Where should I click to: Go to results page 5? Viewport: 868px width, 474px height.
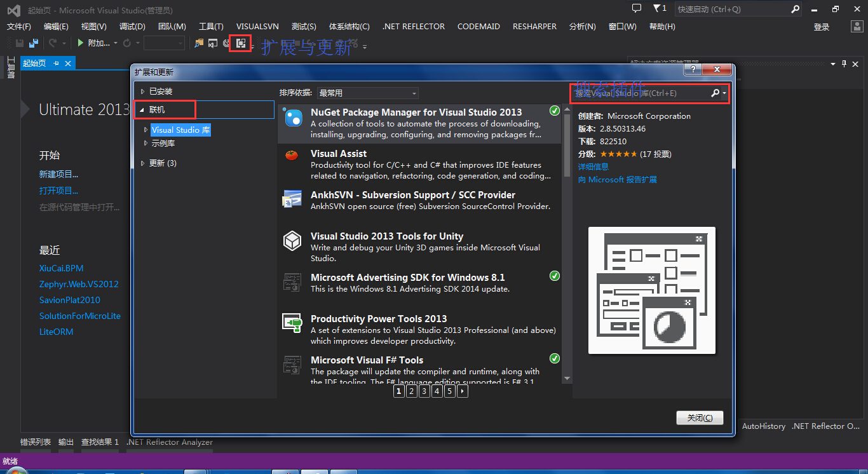coord(449,391)
